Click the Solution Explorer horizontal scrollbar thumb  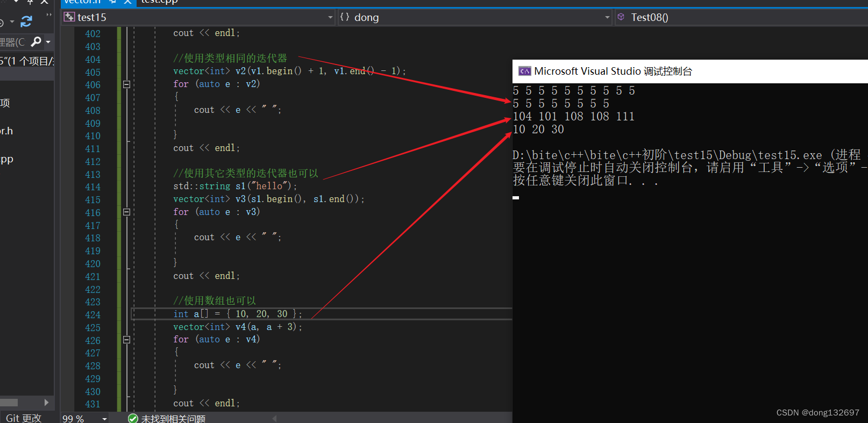pyautogui.click(x=9, y=402)
